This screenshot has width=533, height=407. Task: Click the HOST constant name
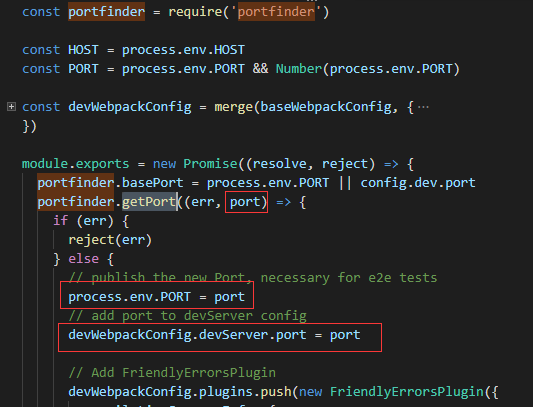(x=83, y=50)
